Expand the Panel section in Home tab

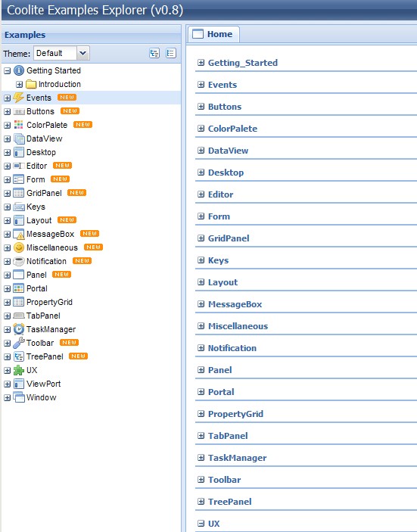tap(201, 370)
